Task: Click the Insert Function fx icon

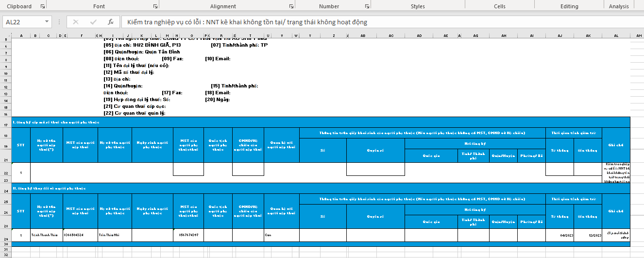Action: (111, 22)
